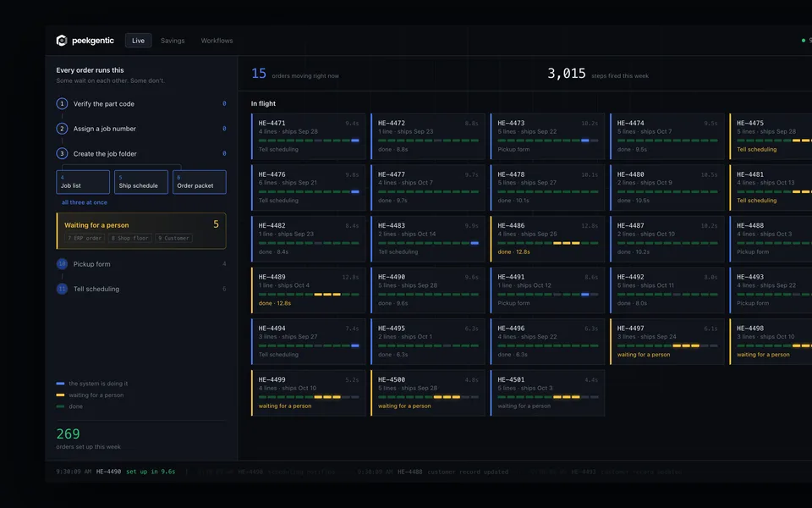
Task: Click the Customer tag
Action: click(174, 238)
